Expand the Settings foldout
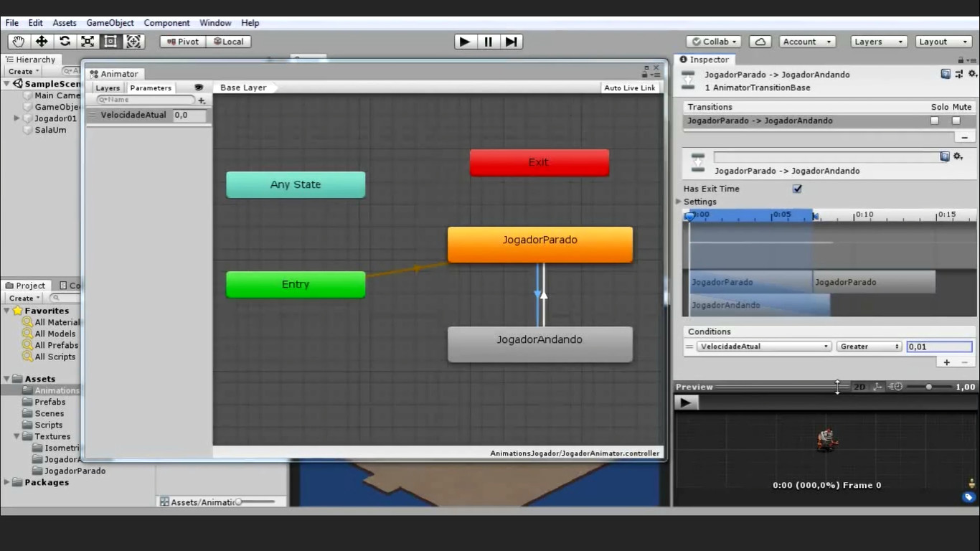This screenshot has height=551, width=980. pyautogui.click(x=679, y=202)
